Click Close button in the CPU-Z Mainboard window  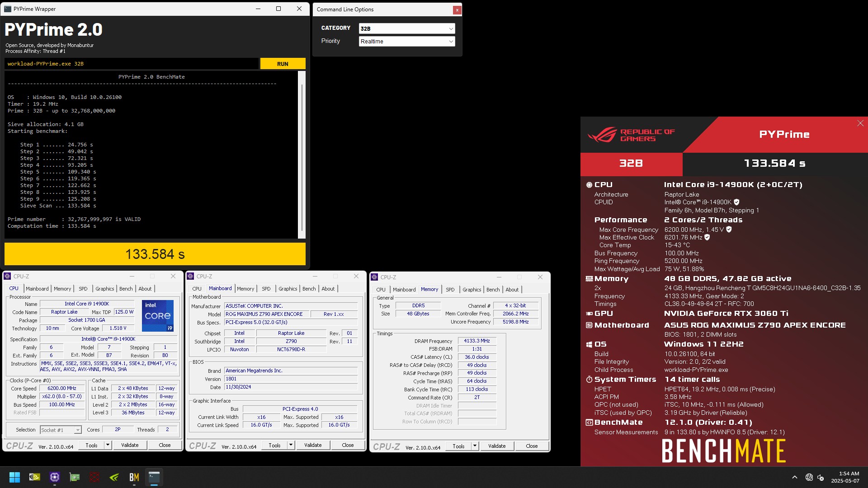tap(348, 445)
